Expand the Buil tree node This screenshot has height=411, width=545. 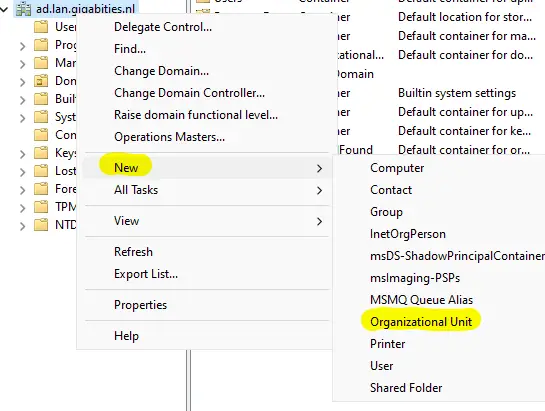[23, 100]
